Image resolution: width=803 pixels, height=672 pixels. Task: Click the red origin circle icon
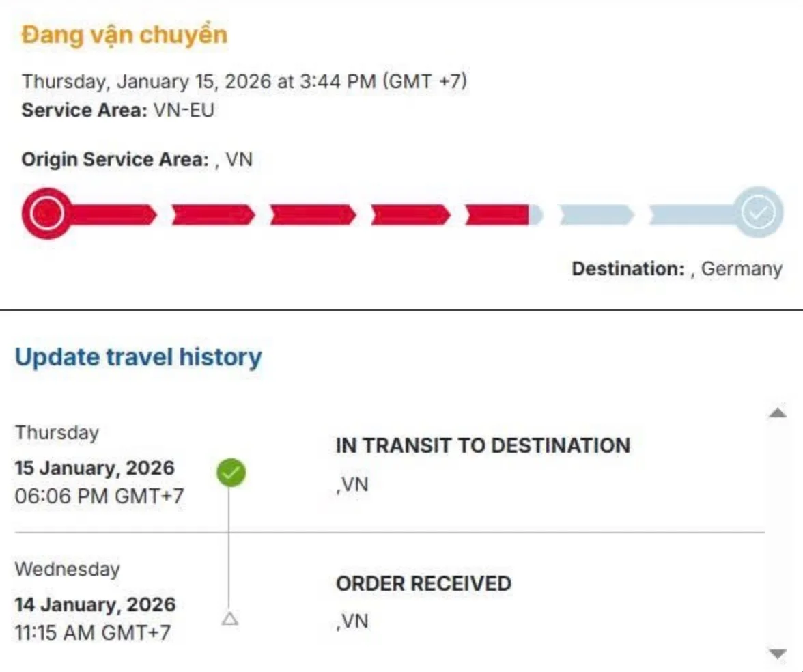point(46,214)
